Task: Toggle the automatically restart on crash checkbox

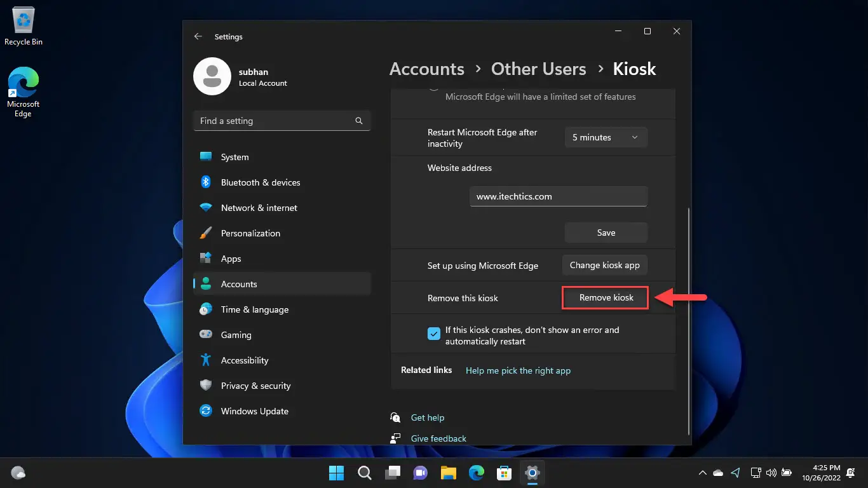Action: 434,333
